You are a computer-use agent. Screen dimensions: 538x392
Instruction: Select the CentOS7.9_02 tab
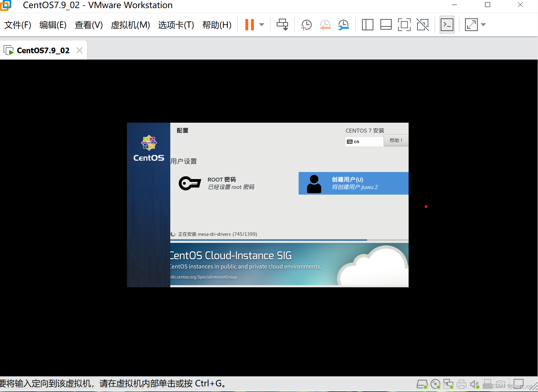(43, 50)
